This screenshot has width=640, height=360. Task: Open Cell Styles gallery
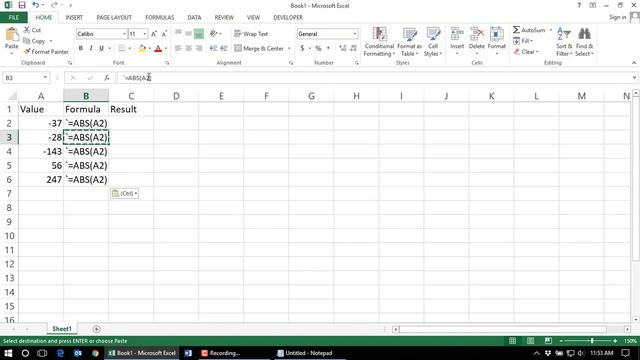(x=433, y=42)
